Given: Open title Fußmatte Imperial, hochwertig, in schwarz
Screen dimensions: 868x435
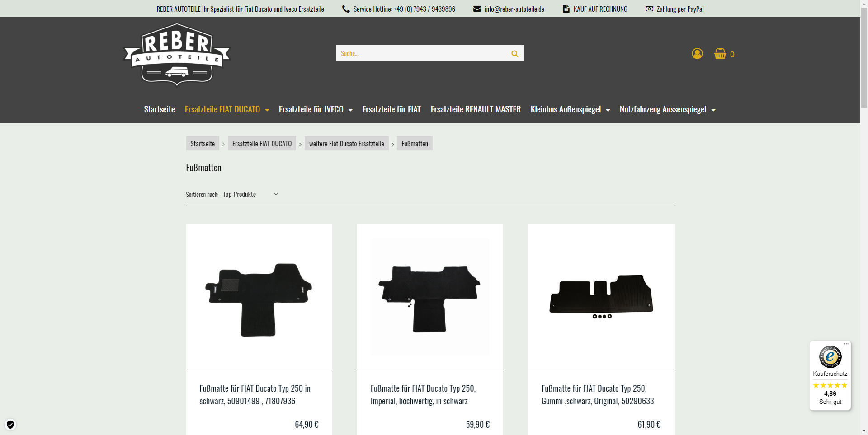Looking at the screenshot, I should pos(423,395).
